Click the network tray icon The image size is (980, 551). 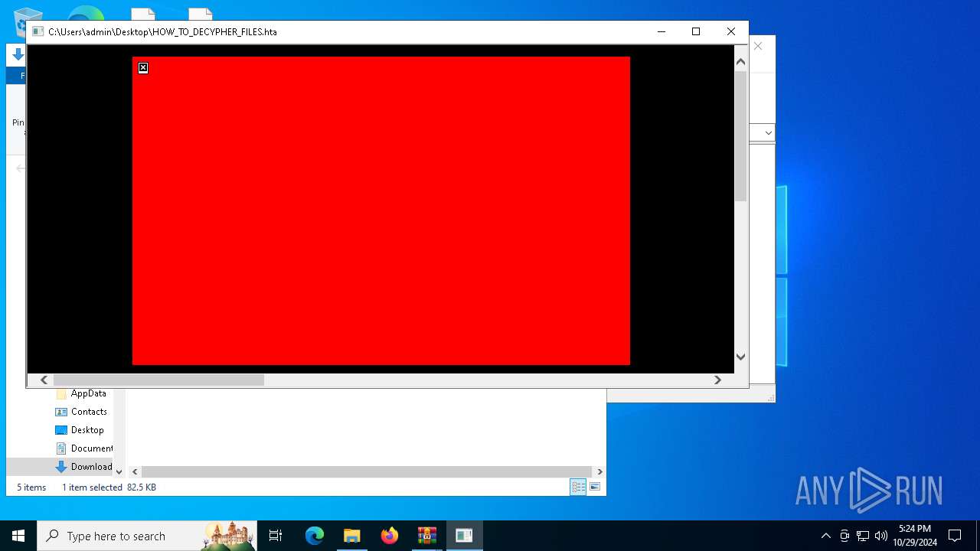[863, 536]
